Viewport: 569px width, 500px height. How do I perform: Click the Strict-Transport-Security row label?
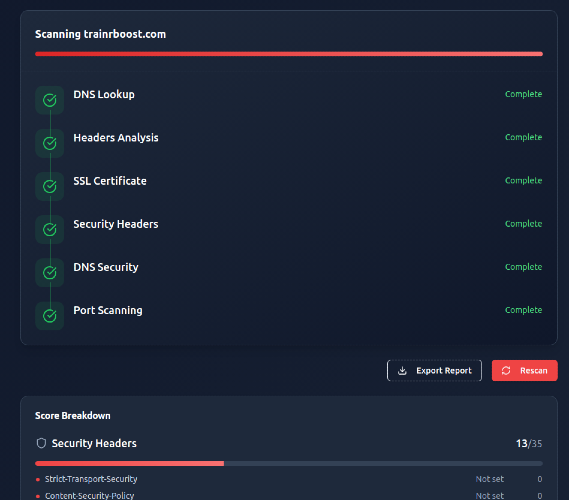pos(91,479)
